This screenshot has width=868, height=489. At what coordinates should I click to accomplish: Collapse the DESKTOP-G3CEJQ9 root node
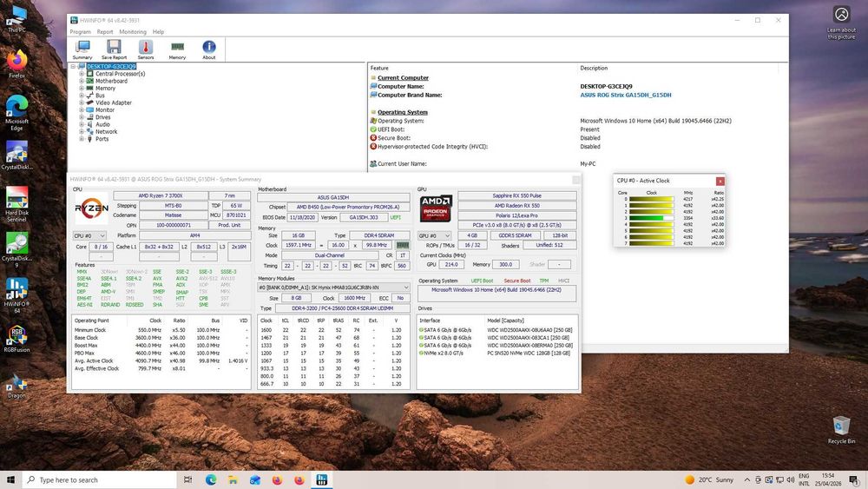(x=73, y=67)
